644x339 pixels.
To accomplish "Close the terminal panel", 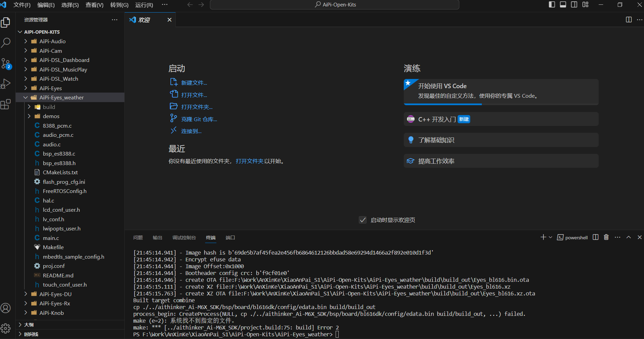I will tap(640, 237).
